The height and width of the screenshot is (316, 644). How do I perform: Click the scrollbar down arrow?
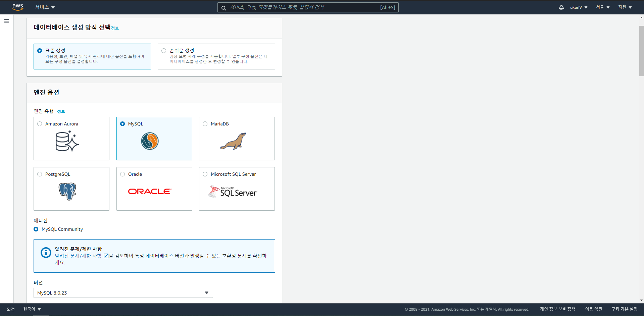coord(641,301)
